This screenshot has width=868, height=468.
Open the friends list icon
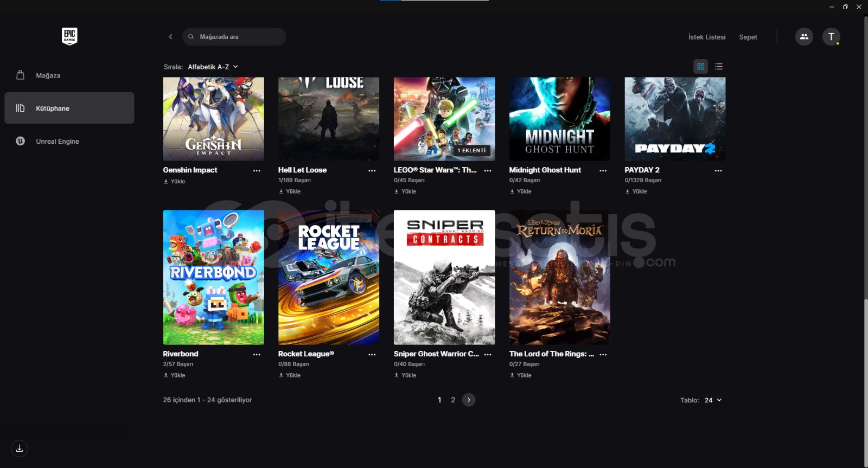[x=804, y=36]
